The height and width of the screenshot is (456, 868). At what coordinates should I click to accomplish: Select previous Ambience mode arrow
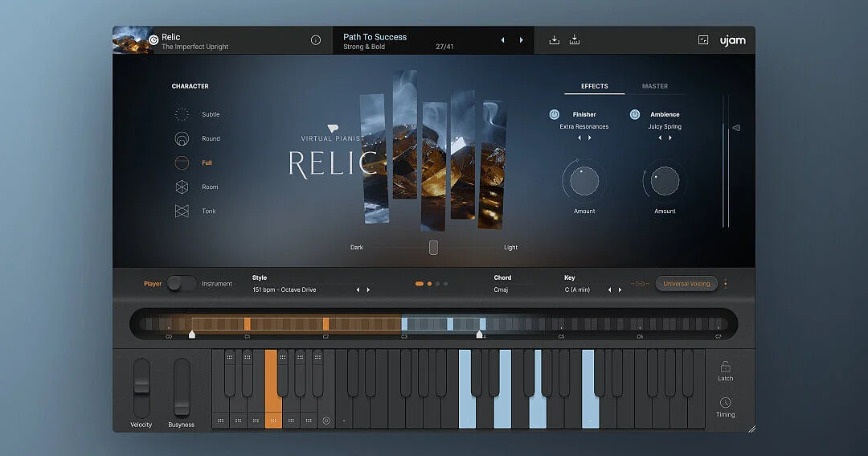pos(660,138)
